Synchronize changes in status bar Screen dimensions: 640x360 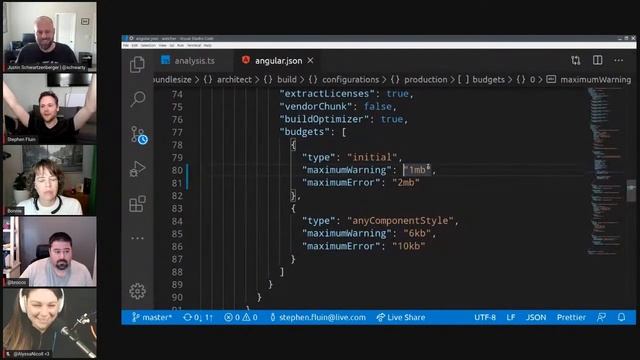coord(198,317)
